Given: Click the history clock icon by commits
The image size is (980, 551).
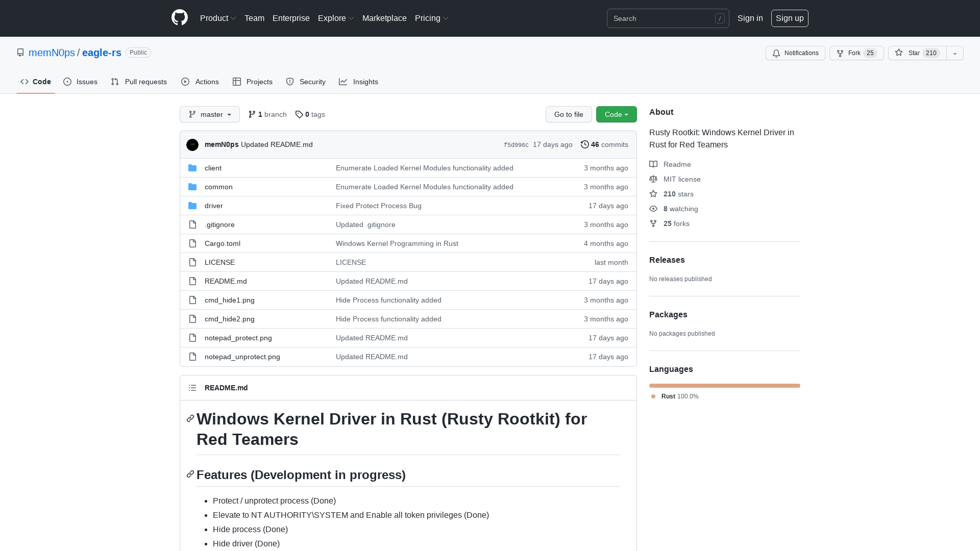Looking at the screenshot, I should coord(585,144).
